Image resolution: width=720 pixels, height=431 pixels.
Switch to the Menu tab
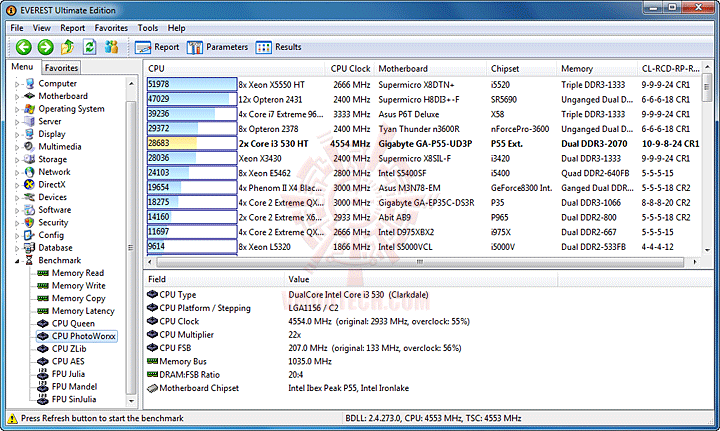click(22, 67)
